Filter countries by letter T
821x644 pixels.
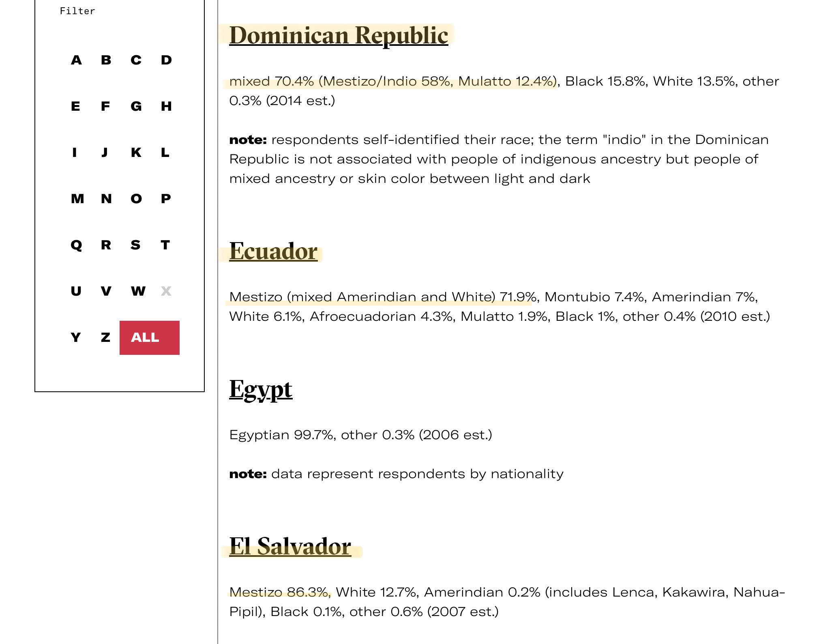pos(165,245)
